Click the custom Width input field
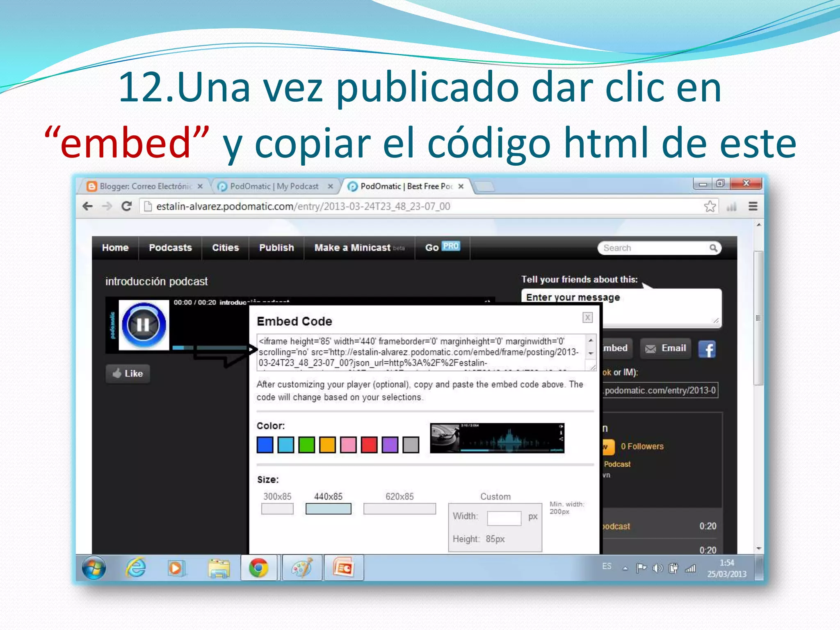Screen dimensions: 840x630 [x=504, y=518]
